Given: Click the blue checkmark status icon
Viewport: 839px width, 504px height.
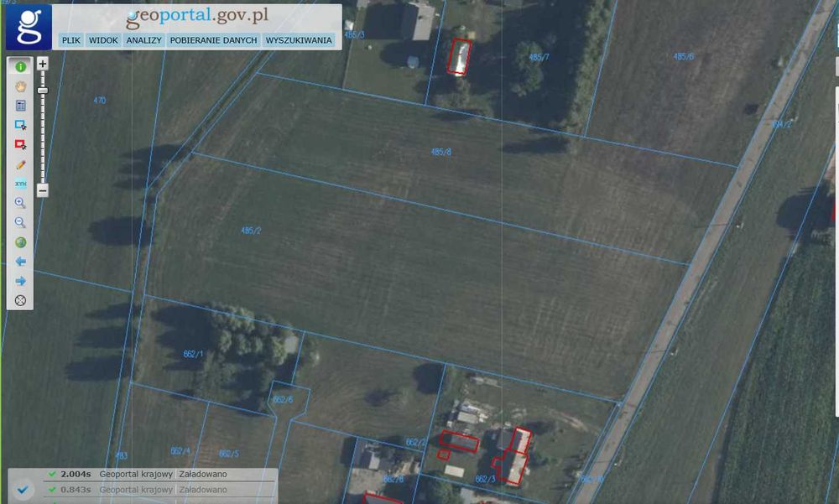Looking at the screenshot, I should 23,489.
